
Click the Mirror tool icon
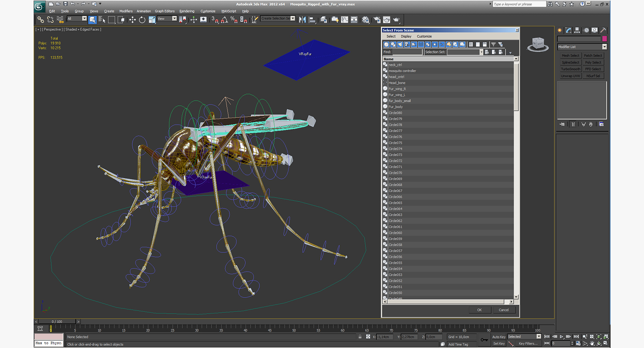pos(302,20)
